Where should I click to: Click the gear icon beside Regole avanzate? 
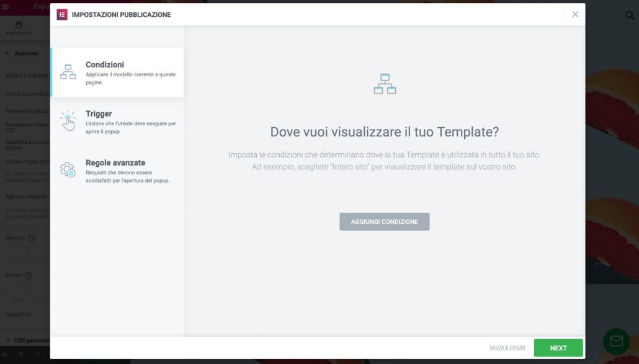pos(68,169)
